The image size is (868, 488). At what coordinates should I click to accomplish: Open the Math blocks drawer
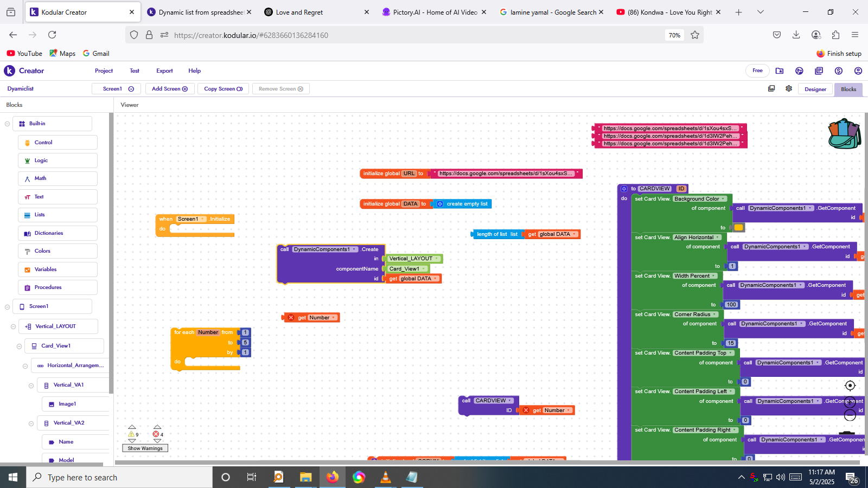pyautogui.click(x=58, y=178)
